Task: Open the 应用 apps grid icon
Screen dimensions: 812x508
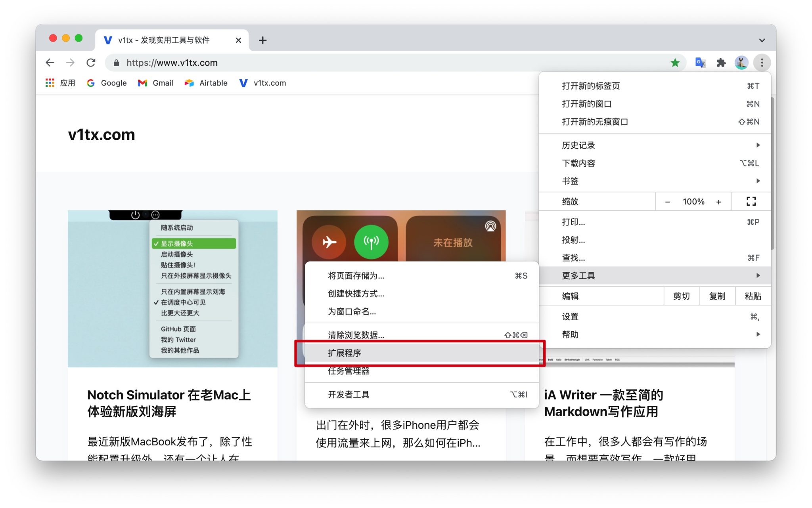Action: point(50,83)
